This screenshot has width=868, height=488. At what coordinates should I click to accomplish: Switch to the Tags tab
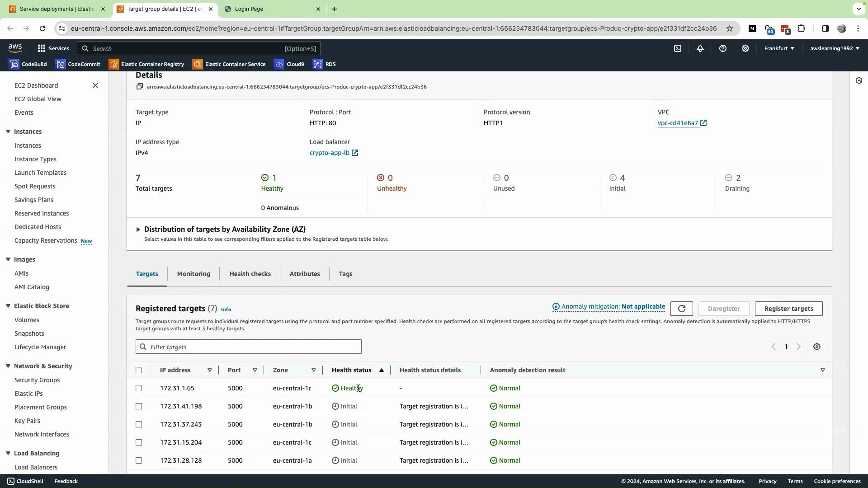345,274
